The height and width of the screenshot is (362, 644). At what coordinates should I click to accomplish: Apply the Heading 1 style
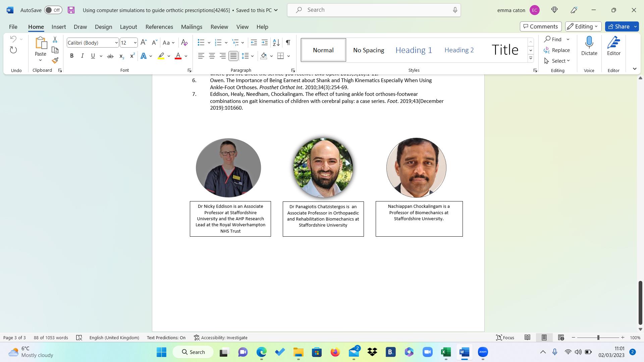[x=414, y=50]
